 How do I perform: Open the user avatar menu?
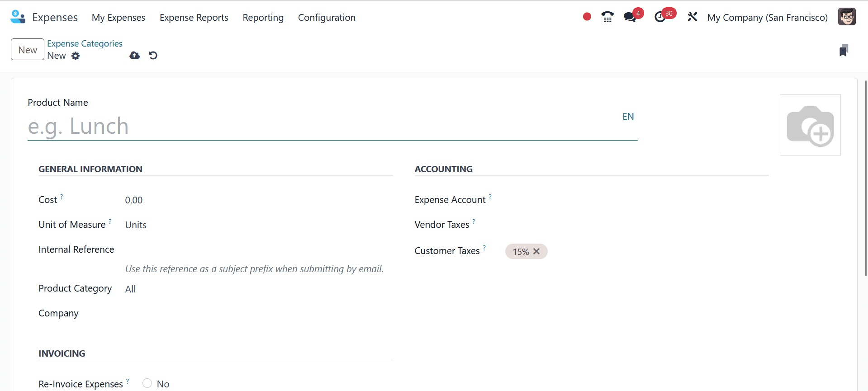(x=847, y=17)
